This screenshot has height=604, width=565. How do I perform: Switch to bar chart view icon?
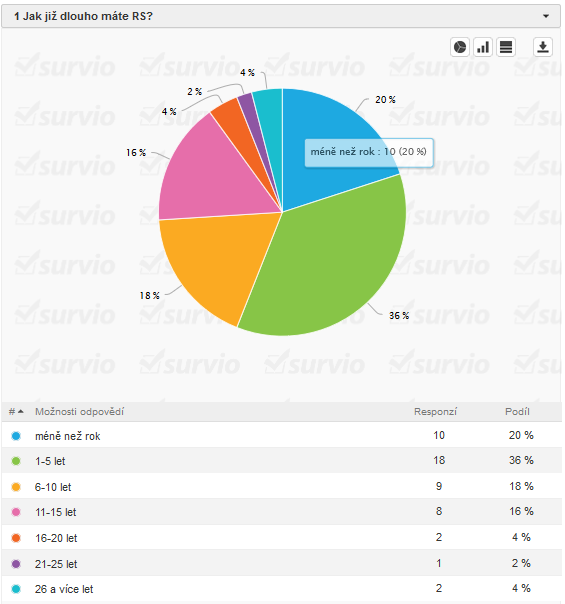pos(483,47)
